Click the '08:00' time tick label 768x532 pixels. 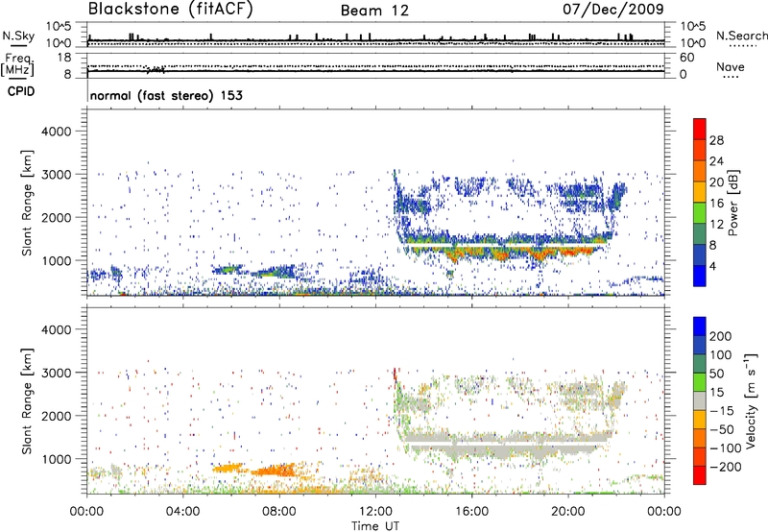click(279, 512)
